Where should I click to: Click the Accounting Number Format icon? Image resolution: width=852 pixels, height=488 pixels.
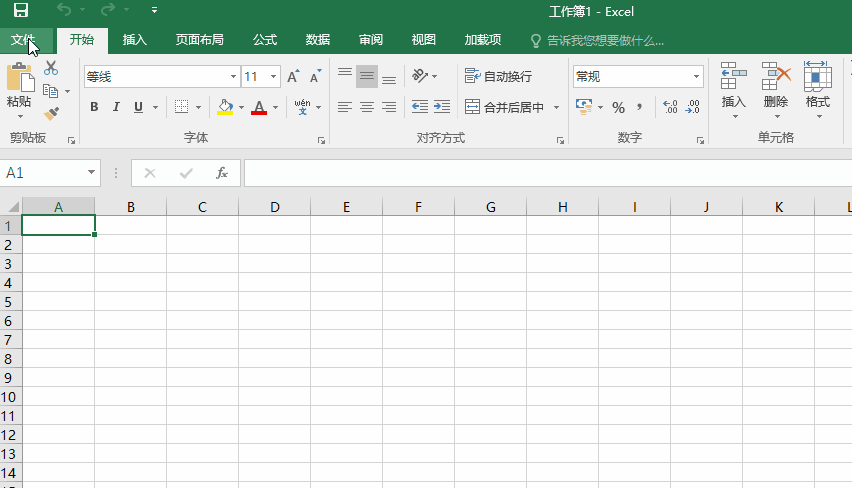pyautogui.click(x=584, y=107)
